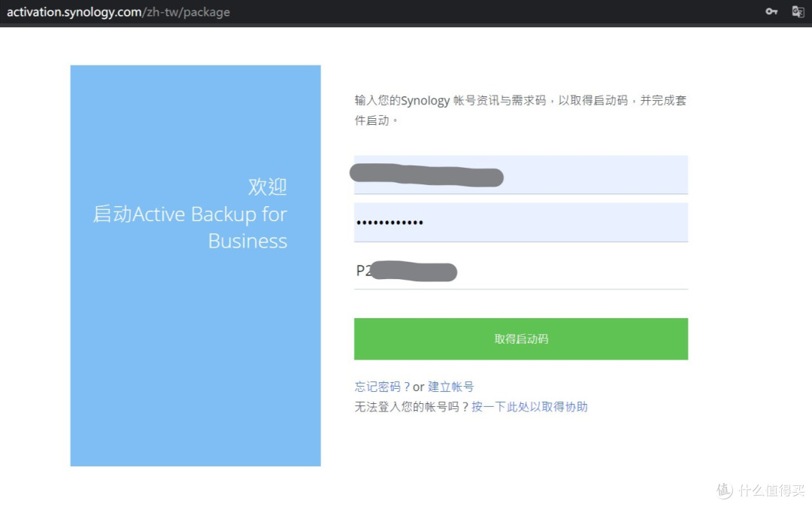Click the instruction text about Synology 帐号资讯
This screenshot has width=812, height=507.
520,111
